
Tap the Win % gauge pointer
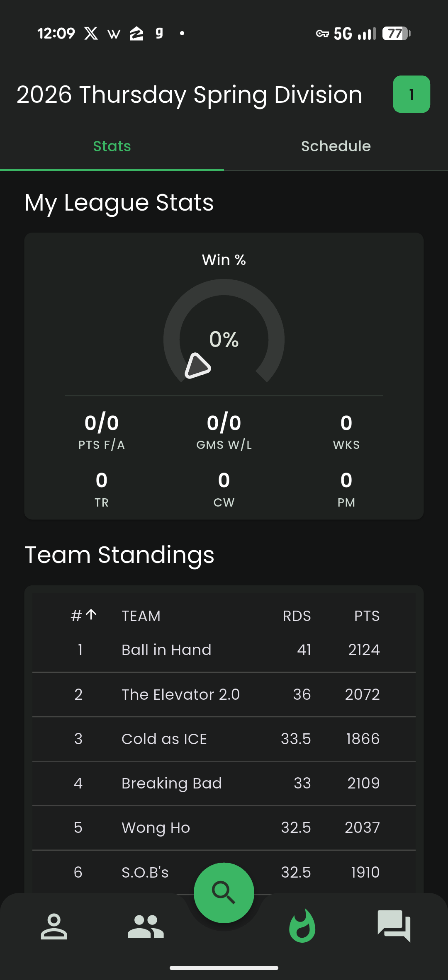[x=197, y=366]
